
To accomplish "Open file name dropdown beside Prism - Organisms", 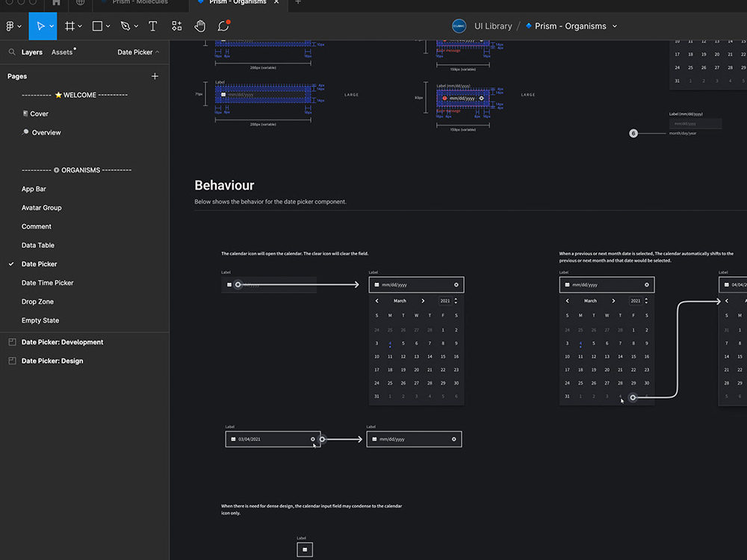I will (615, 26).
